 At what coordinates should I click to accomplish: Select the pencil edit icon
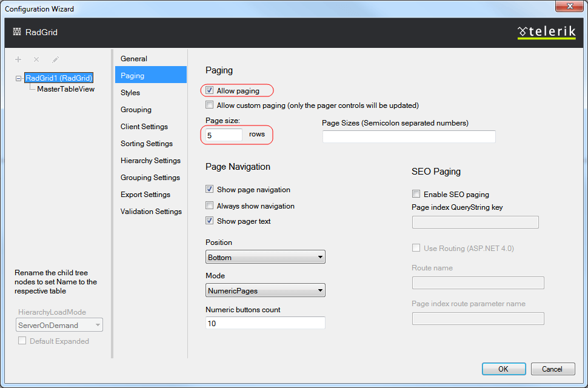pos(55,59)
